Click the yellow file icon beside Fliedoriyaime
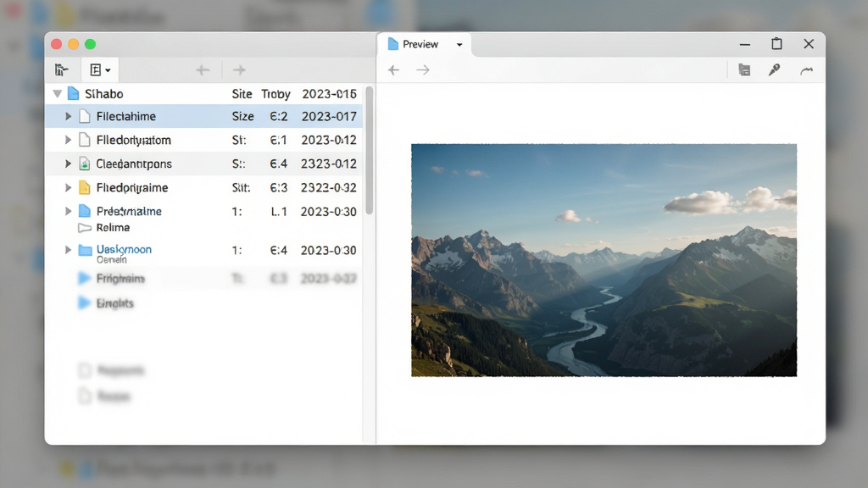Viewport: 868px width, 488px height. coord(85,187)
